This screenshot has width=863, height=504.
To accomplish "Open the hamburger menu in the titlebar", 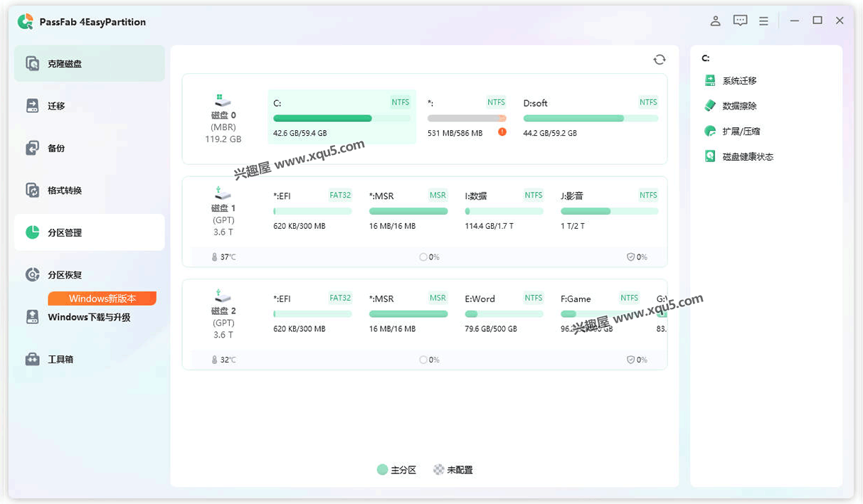I will pos(763,21).
